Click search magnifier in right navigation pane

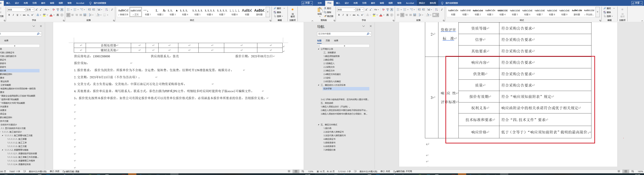click(368, 34)
